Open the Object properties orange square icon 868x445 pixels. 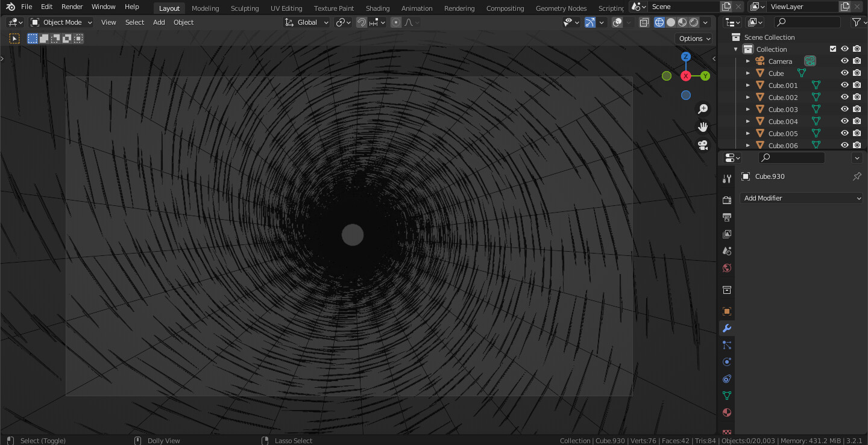click(x=726, y=311)
